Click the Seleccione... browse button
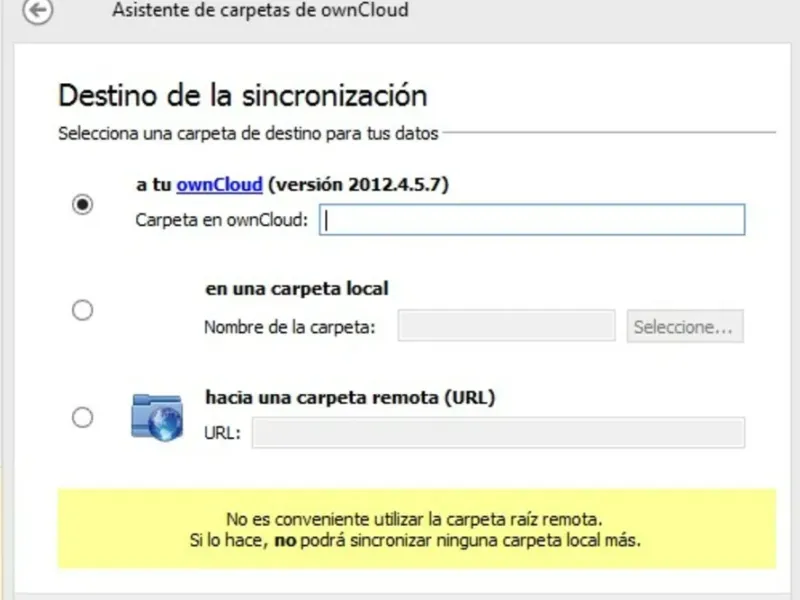800x600 pixels. tap(685, 326)
